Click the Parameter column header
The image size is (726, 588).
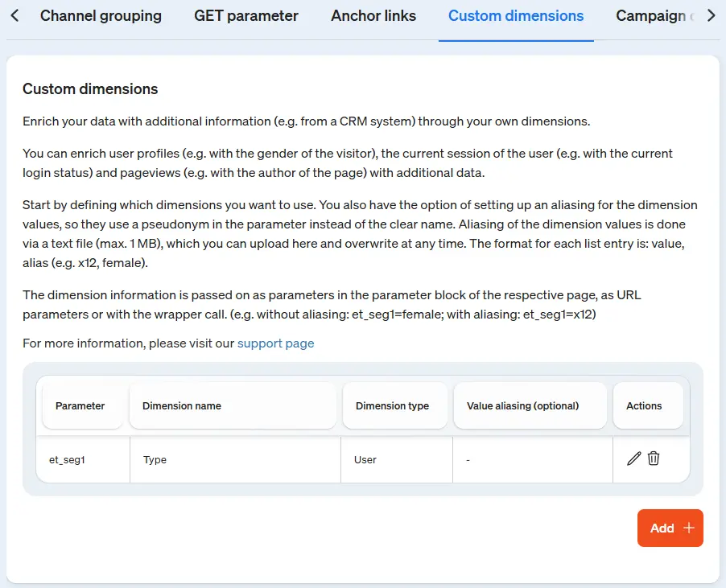point(80,406)
